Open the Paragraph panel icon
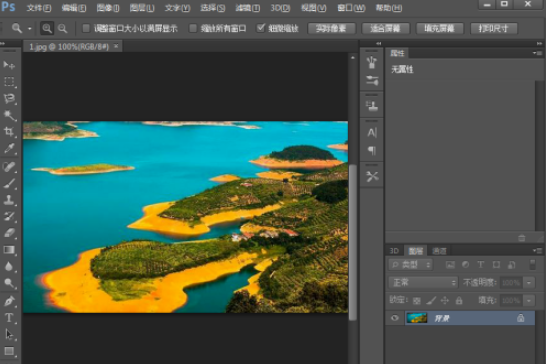 (372, 150)
